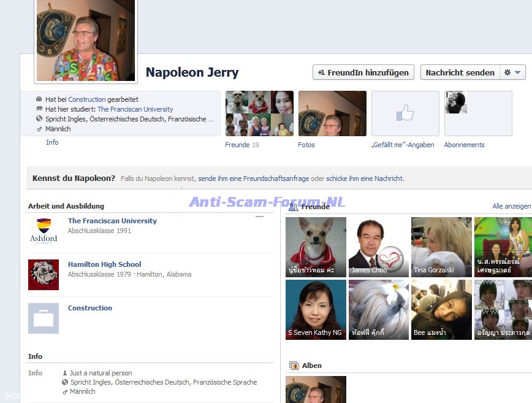Click the thumbs-up "Gefällt mir" tile
This screenshot has height=403, width=532.
coord(405,113)
